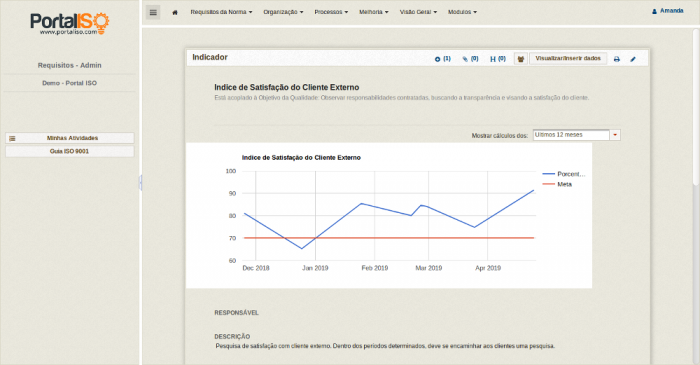Open the history H (0) icon
This screenshot has height=365, width=700.
pos(498,59)
